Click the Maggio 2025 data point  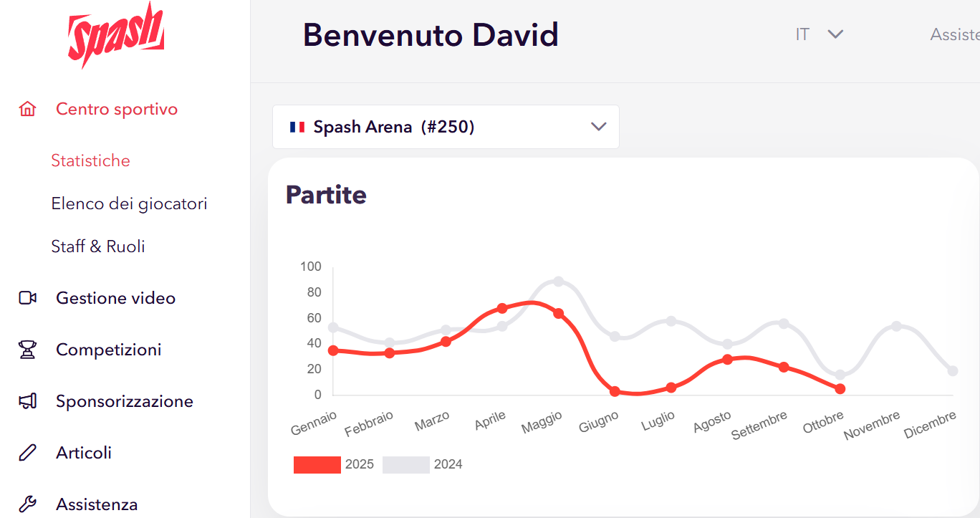coord(559,313)
